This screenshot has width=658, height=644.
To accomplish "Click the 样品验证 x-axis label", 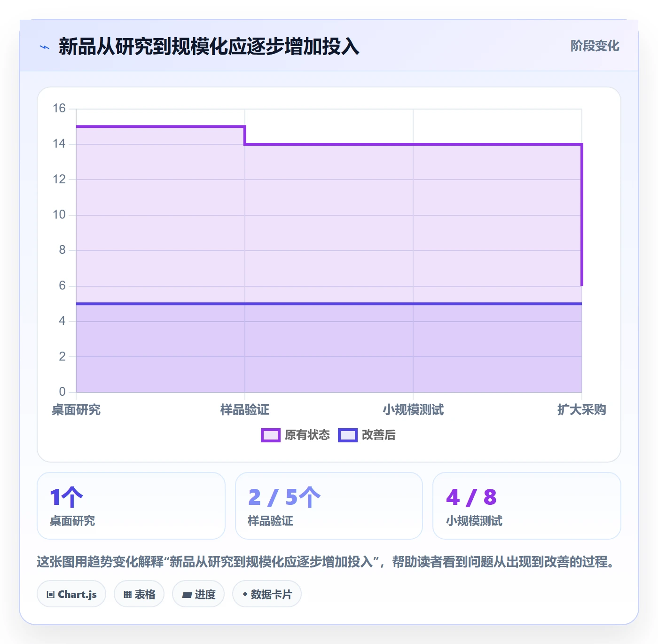I will (245, 410).
